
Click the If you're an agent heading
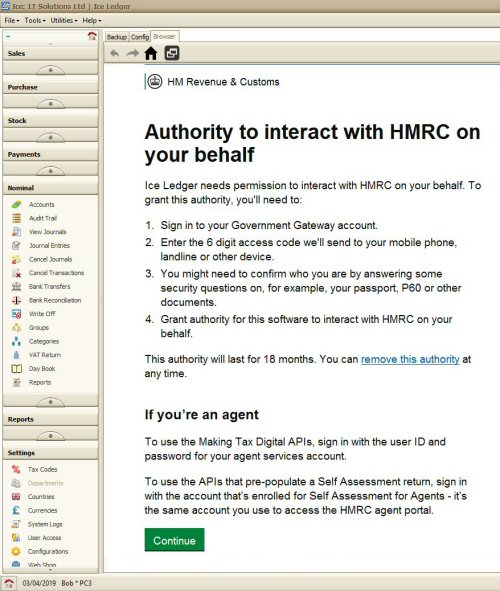(x=202, y=415)
